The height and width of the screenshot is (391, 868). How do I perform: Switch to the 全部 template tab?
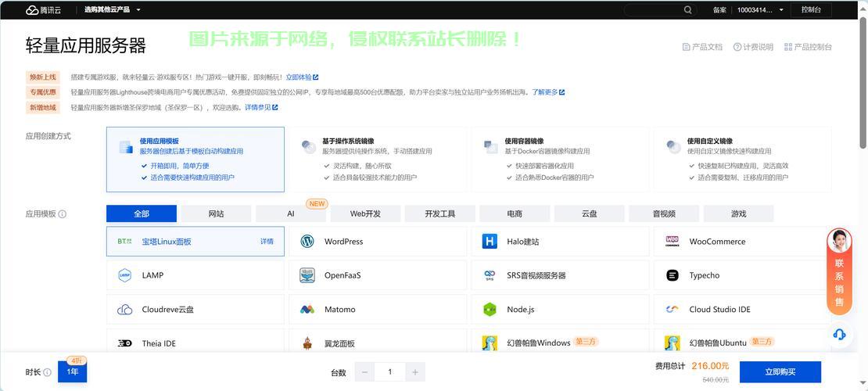142,213
